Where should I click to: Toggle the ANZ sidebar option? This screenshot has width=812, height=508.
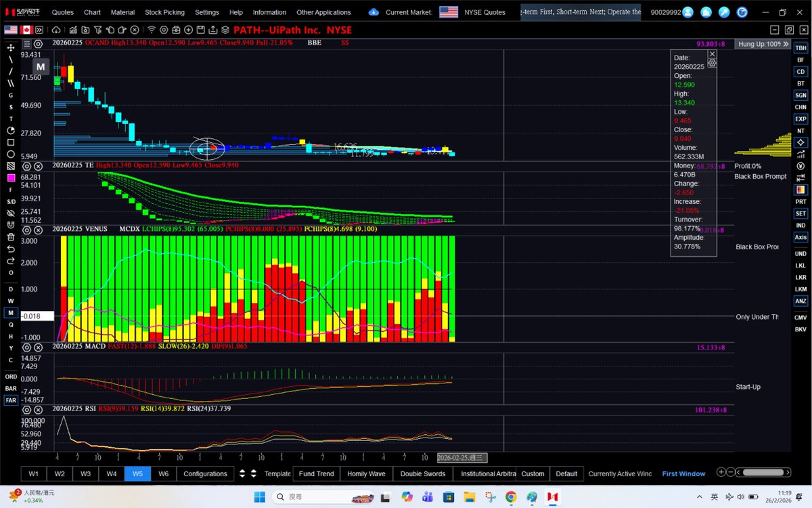[x=800, y=301]
